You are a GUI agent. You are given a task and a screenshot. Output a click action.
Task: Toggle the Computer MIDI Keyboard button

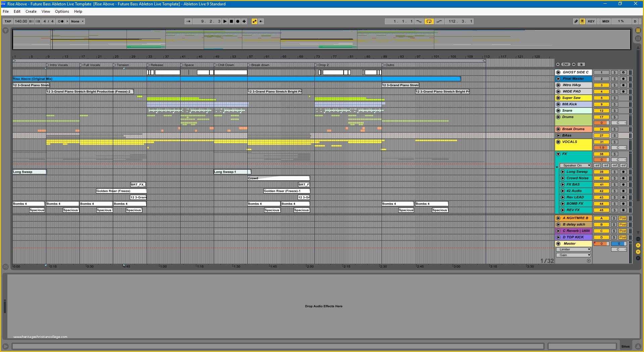pos(582,21)
